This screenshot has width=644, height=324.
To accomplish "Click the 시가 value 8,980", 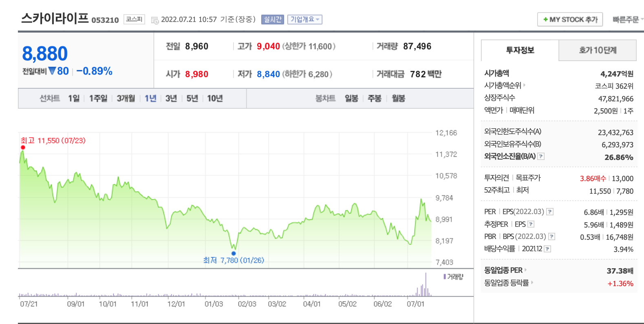I will pos(196,74).
